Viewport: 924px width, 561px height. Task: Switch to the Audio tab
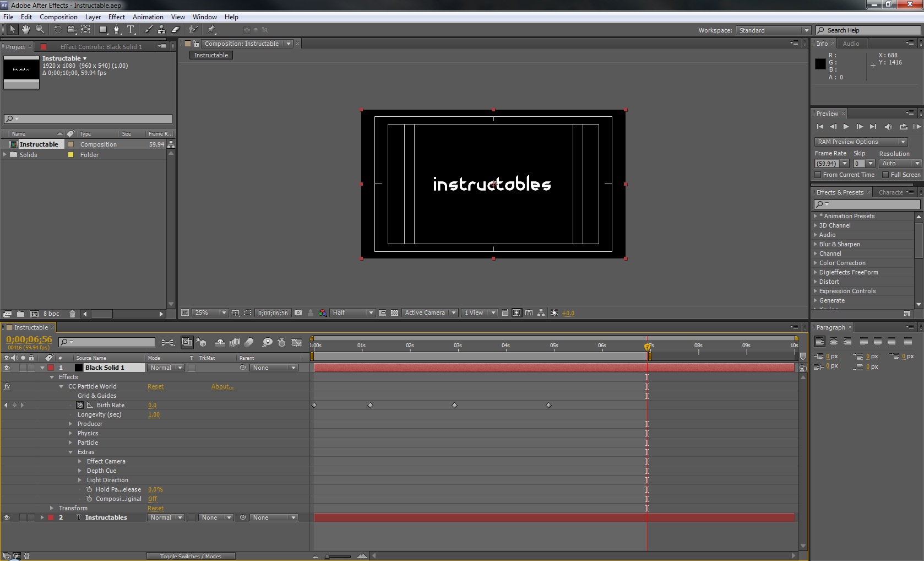point(851,44)
